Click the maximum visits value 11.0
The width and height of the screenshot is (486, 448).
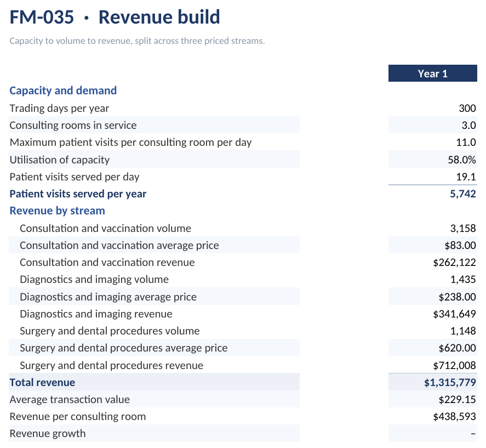click(x=466, y=143)
